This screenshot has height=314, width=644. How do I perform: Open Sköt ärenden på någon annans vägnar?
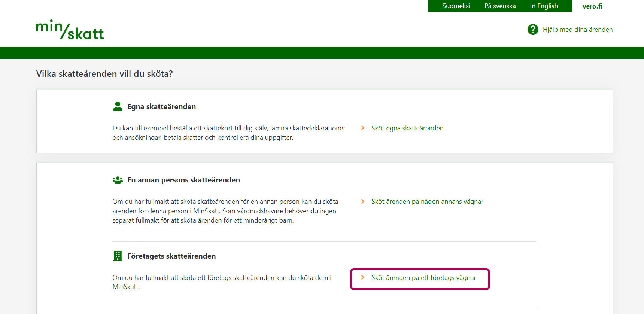pos(427,202)
